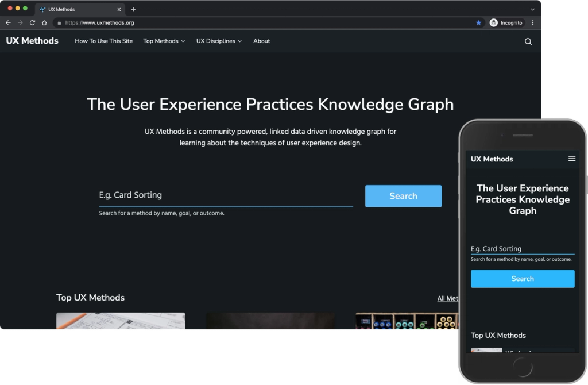Click the desktop search helper text
The width and height of the screenshot is (588, 385).
(x=161, y=213)
